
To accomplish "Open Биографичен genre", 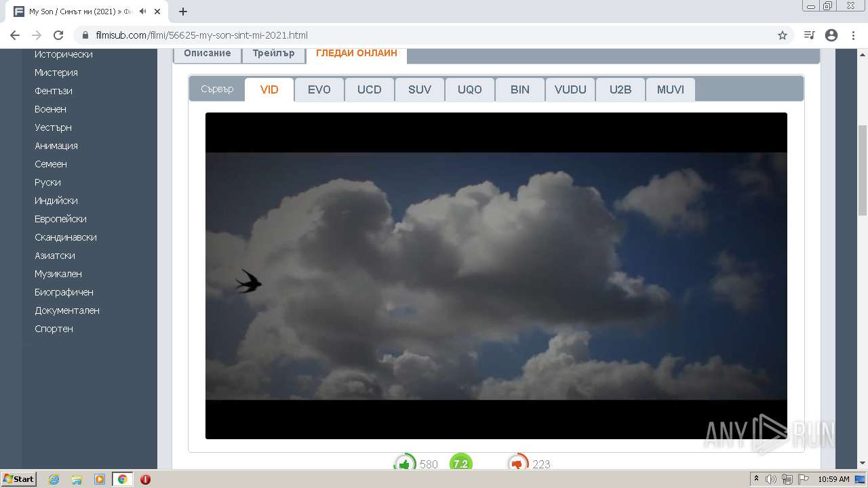I will tap(64, 292).
